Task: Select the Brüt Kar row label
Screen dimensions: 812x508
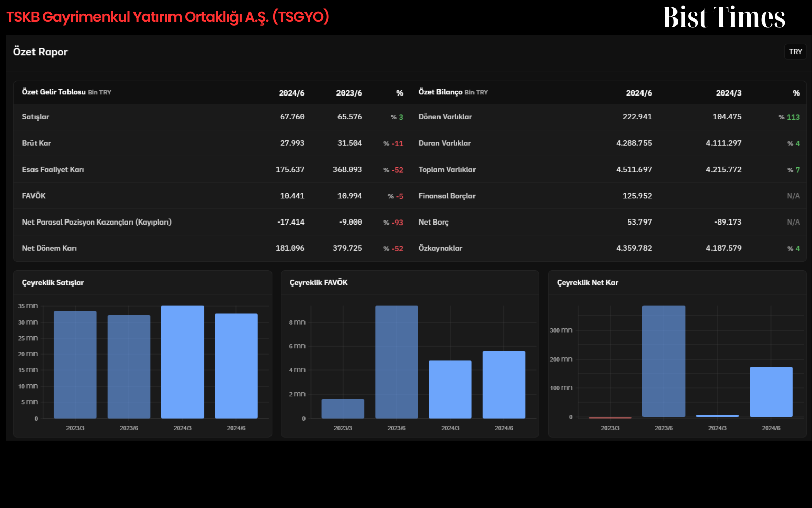Action: point(37,143)
